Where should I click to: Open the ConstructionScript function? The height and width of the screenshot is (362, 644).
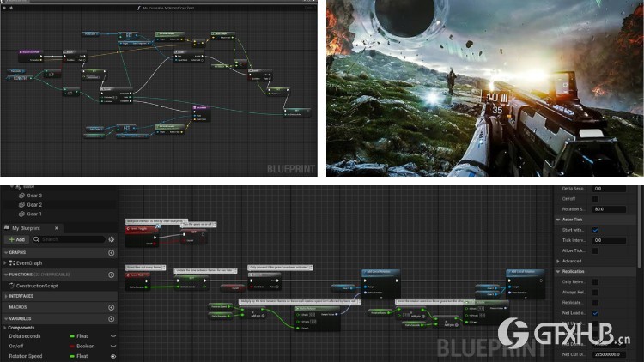coord(37,286)
